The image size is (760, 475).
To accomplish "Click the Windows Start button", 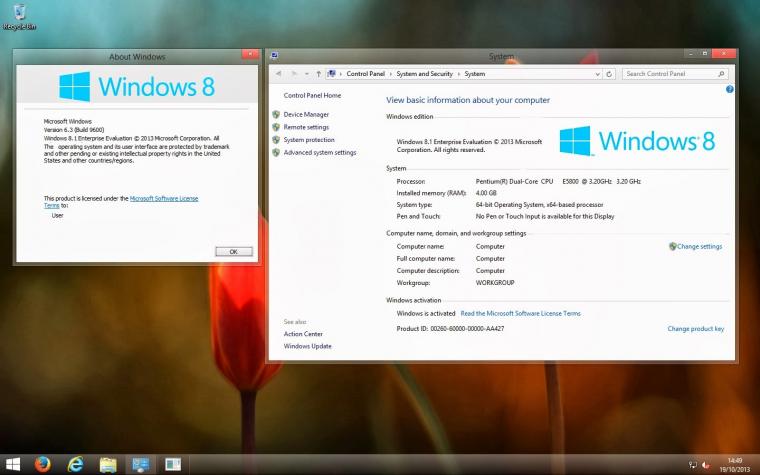I will [x=13, y=464].
